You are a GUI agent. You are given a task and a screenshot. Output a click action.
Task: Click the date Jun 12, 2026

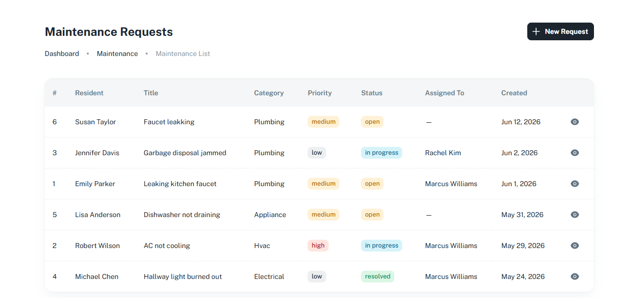[521, 122]
